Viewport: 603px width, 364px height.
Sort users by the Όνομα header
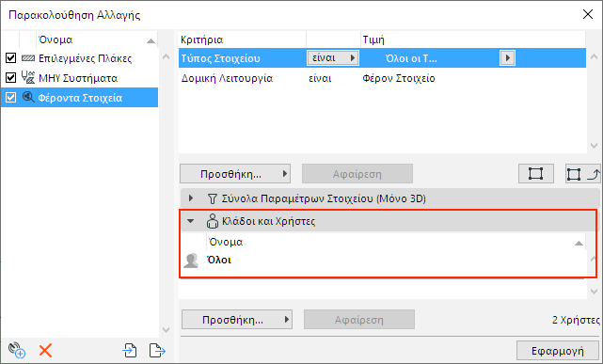tap(396, 242)
